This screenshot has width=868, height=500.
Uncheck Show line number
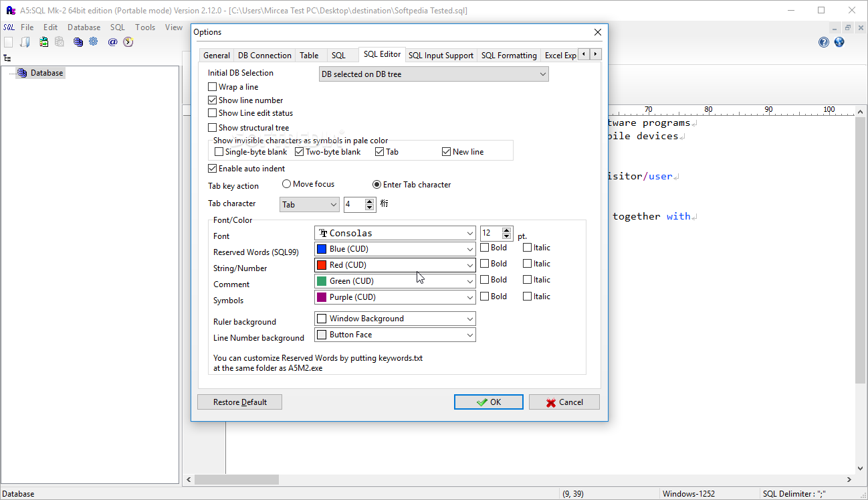click(213, 100)
